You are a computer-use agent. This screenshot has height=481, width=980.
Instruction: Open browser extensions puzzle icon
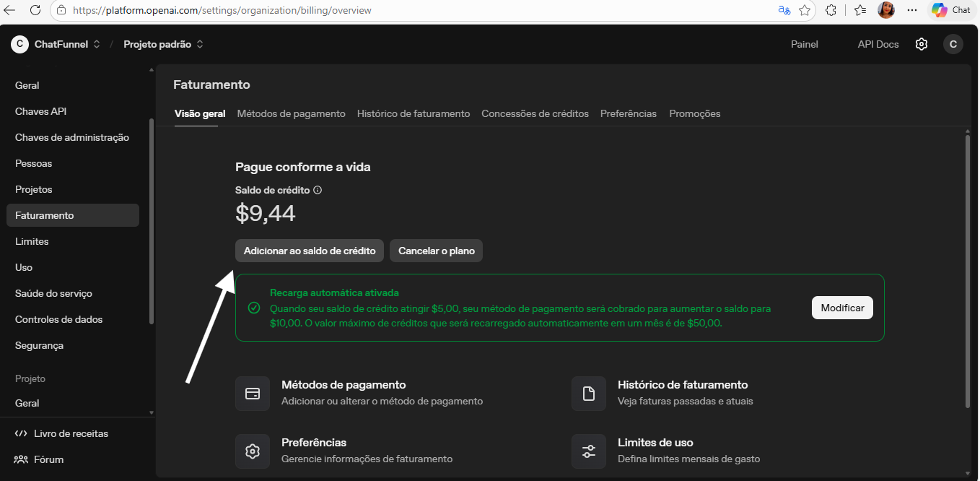(831, 10)
